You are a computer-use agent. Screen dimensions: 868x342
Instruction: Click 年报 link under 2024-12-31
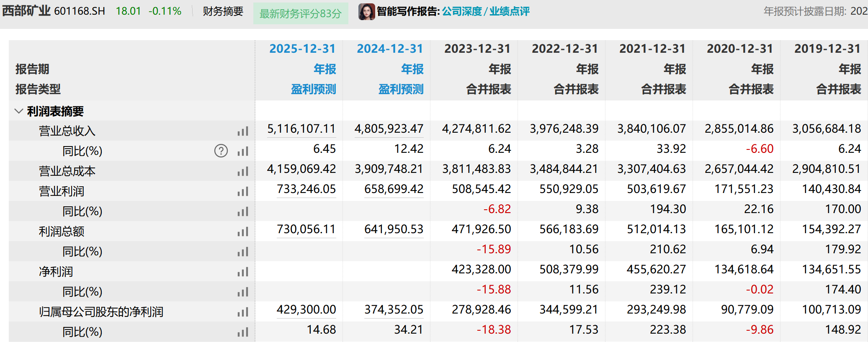412,69
